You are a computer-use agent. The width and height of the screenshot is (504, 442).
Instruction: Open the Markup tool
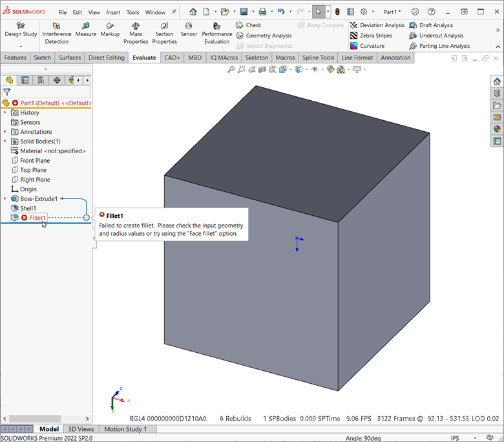(x=110, y=30)
